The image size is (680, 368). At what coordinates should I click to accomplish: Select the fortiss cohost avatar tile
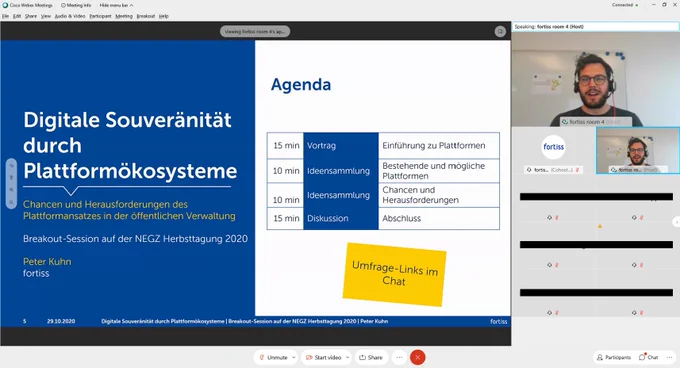[x=553, y=147]
